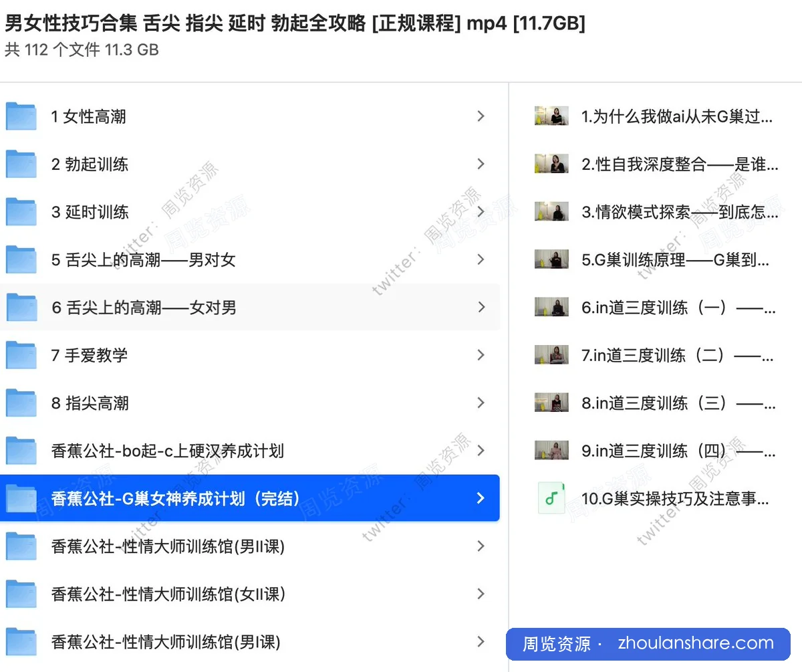The height and width of the screenshot is (672, 802).
Task: Click the 共 112 个文件 11.3 GB summary
Action: (x=82, y=50)
